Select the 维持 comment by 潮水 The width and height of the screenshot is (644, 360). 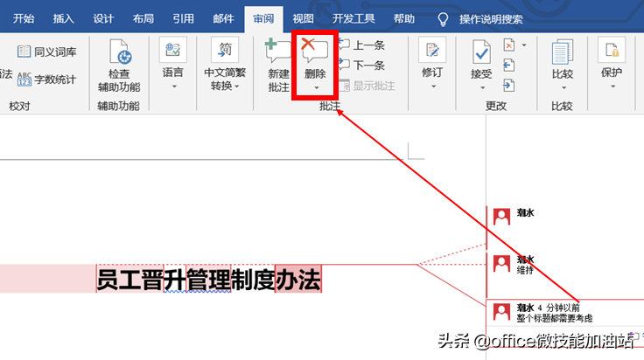(525, 270)
